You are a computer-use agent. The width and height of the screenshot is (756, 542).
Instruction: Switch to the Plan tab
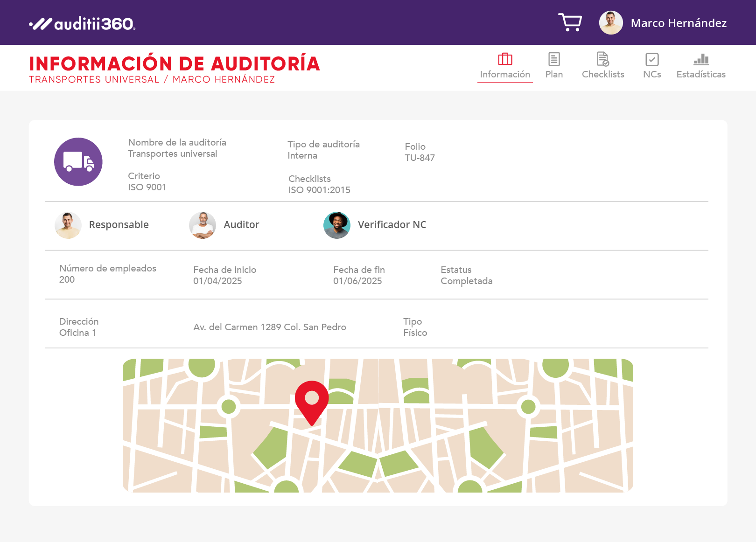pos(554,75)
